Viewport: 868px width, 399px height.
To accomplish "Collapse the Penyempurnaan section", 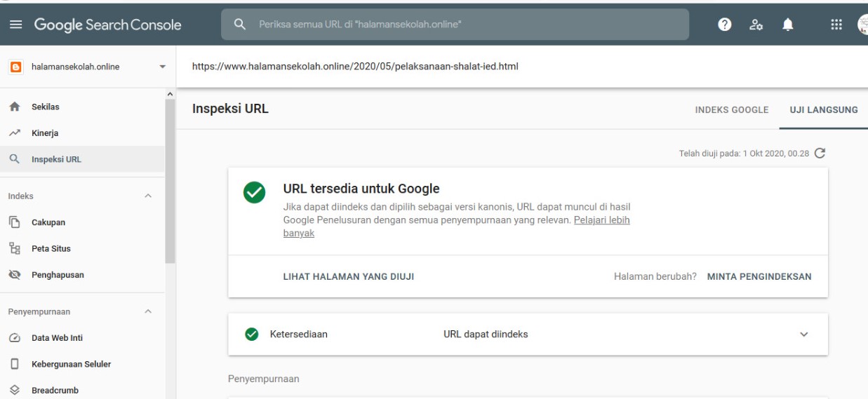I will click(x=147, y=311).
